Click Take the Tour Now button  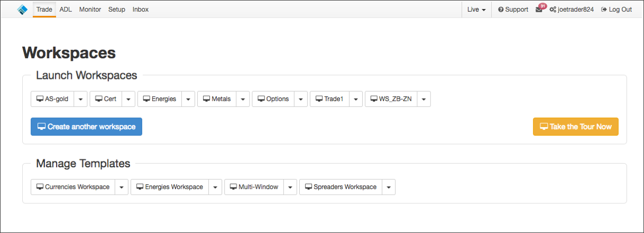[575, 127]
